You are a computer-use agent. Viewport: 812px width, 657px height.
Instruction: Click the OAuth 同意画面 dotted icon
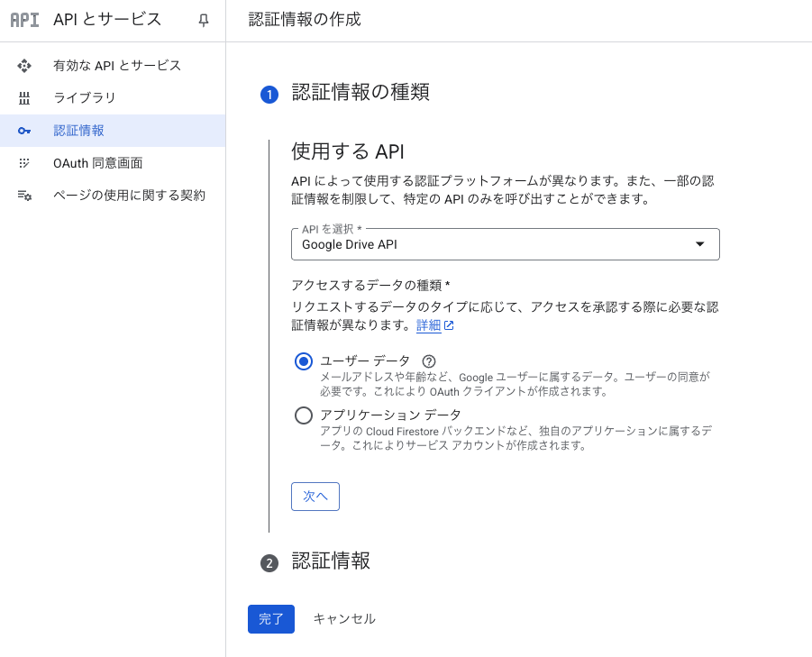(24, 163)
